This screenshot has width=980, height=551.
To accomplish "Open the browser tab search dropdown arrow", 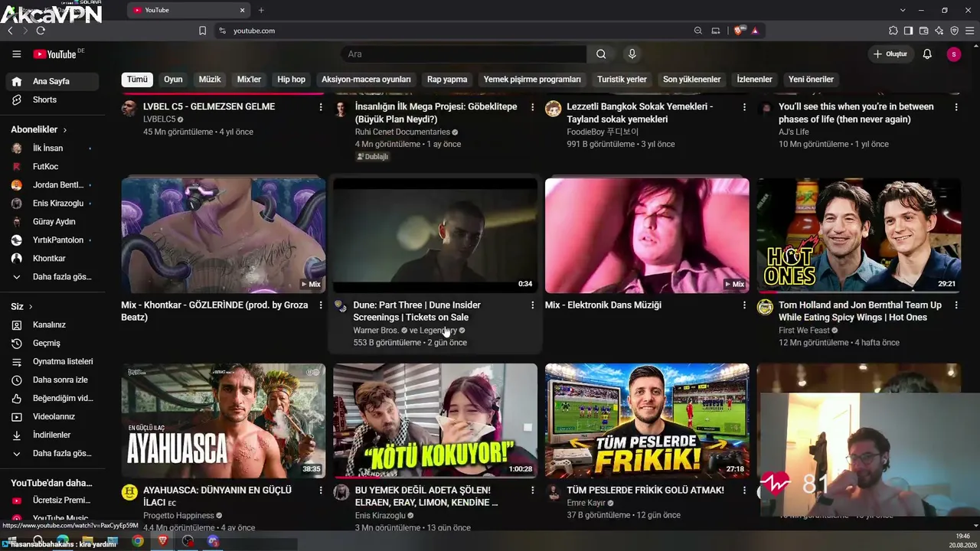I will (903, 10).
